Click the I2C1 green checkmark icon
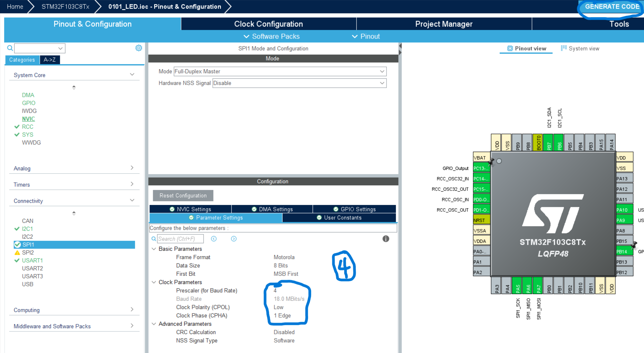This screenshot has height=353, width=644. coord(17,229)
